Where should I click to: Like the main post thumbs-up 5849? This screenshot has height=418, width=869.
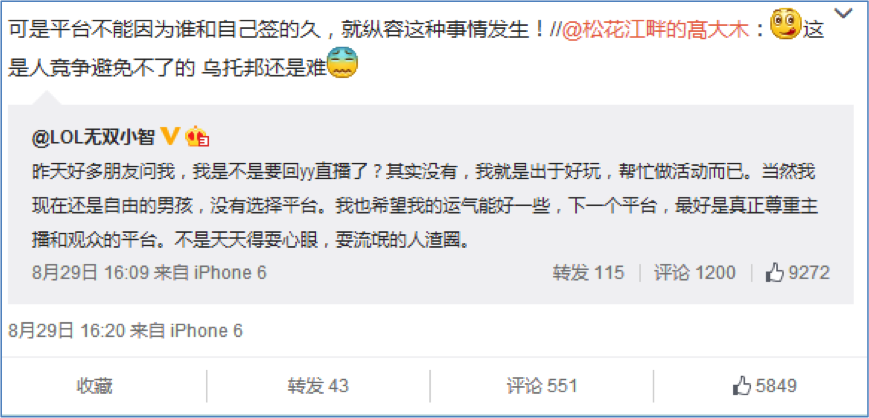(764, 385)
